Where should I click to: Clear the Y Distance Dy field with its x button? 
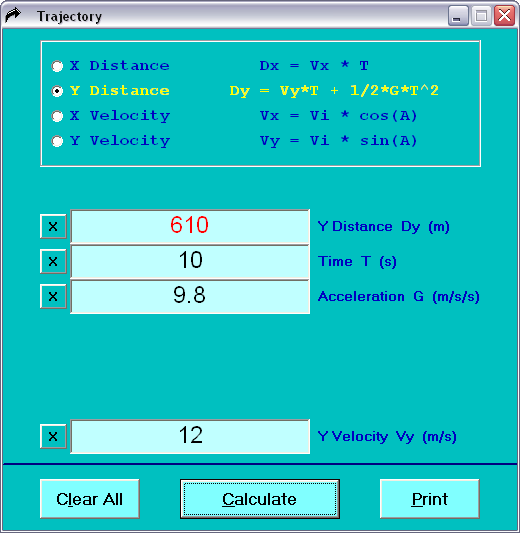(x=53, y=226)
